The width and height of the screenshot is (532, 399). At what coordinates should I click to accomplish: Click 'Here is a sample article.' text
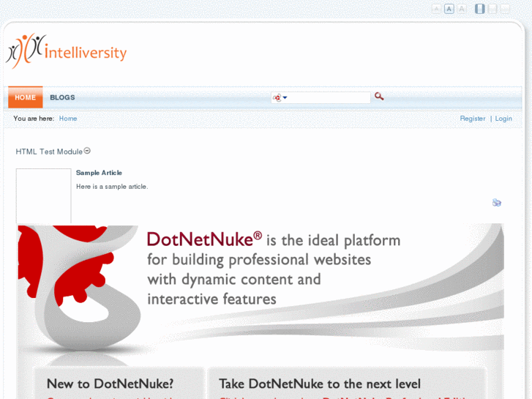[112, 187]
